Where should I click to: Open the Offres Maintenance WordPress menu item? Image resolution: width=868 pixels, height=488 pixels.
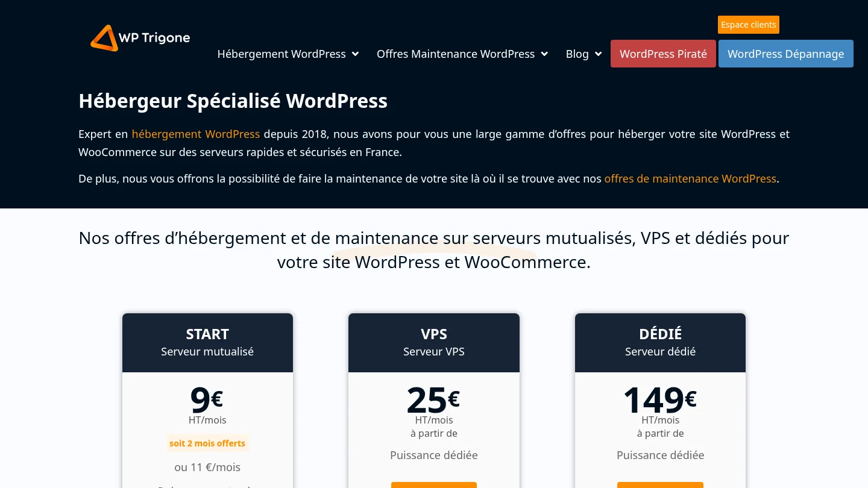click(456, 54)
